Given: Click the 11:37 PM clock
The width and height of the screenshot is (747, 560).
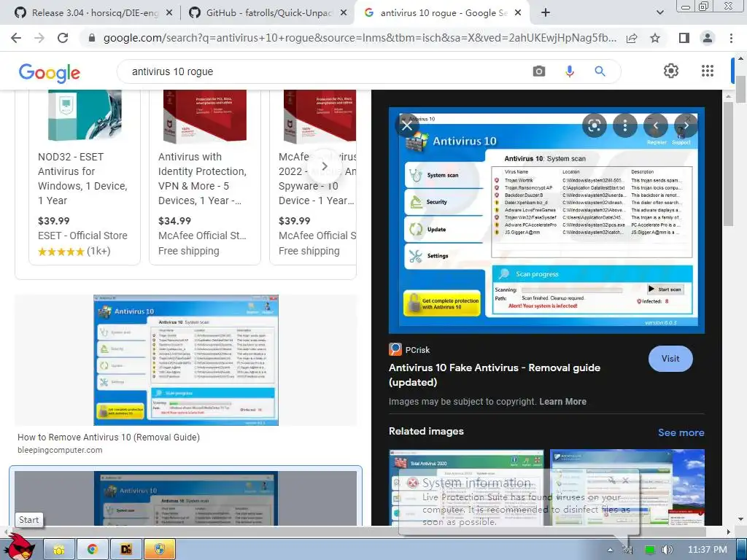Looking at the screenshot, I should [707, 550].
